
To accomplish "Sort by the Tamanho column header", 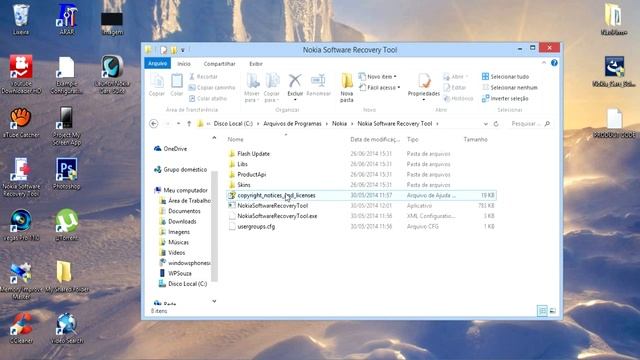I will click(476, 140).
